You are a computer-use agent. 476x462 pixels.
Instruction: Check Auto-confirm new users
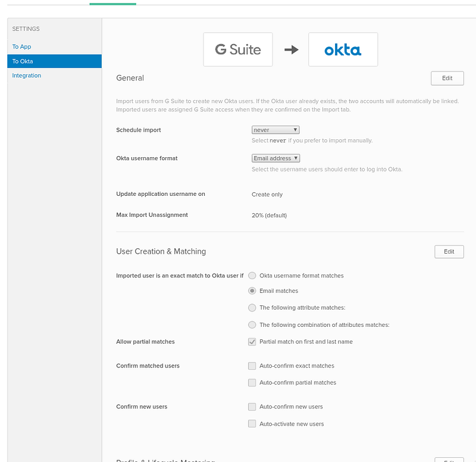click(x=252, y=407)
